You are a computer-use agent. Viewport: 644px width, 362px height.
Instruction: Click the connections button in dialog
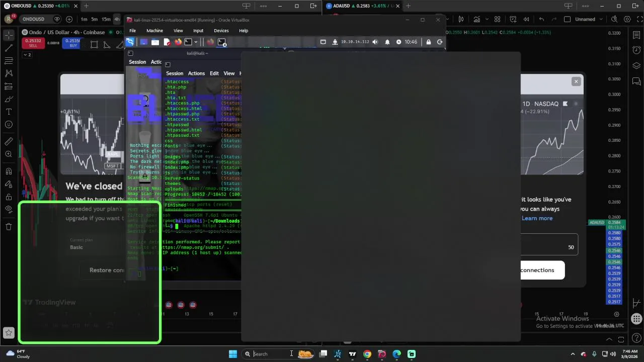click(542, 270)
